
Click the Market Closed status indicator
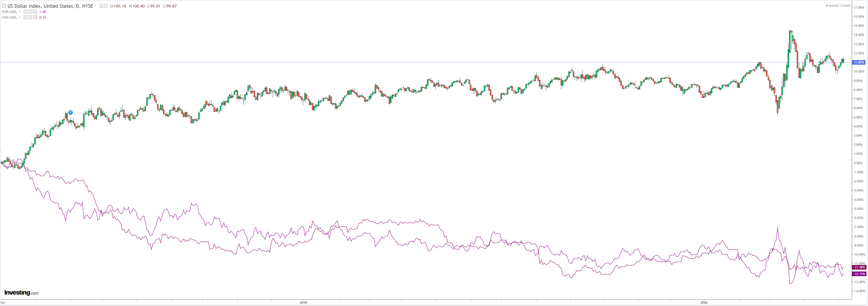click(838, 5)
